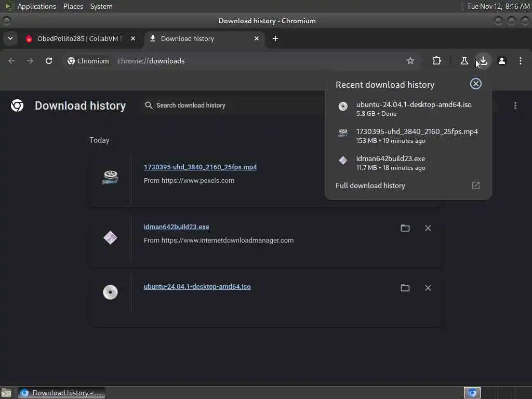The width and height of the screenshot is (532, 399).
Task: Close the Download history tab
Action: click(x=257, y=38)
